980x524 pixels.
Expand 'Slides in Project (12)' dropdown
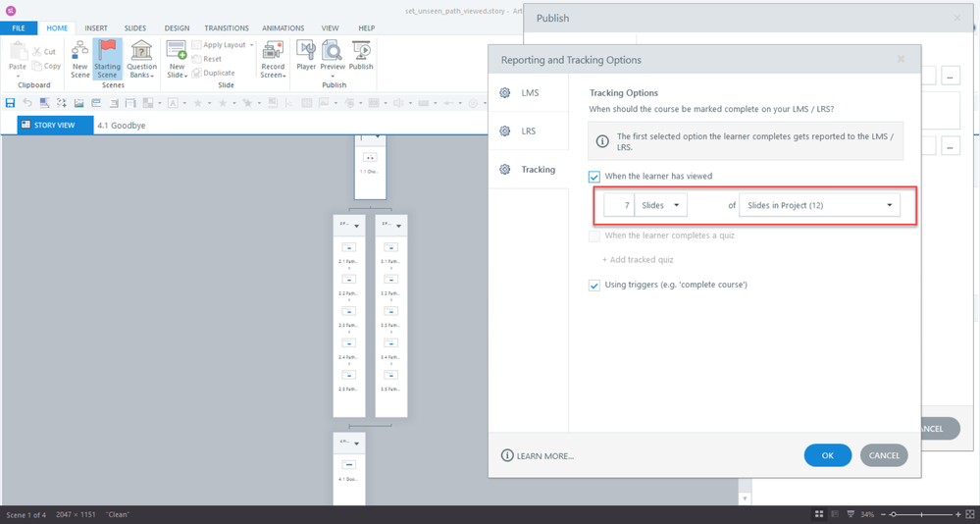[819, 205]
